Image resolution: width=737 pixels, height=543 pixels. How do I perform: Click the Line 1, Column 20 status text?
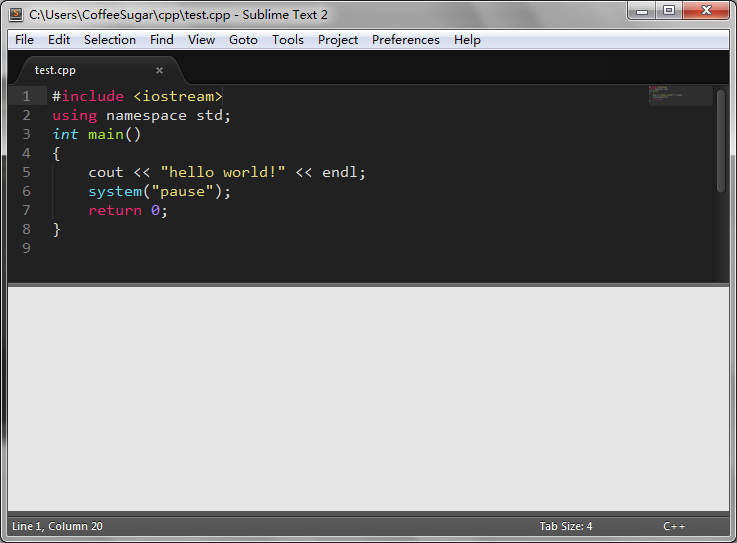(57, 526)
